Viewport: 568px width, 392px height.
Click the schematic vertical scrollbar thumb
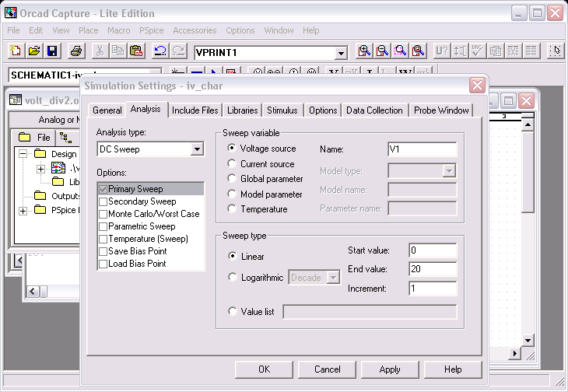pyautogui.click(x=528, y=172)
